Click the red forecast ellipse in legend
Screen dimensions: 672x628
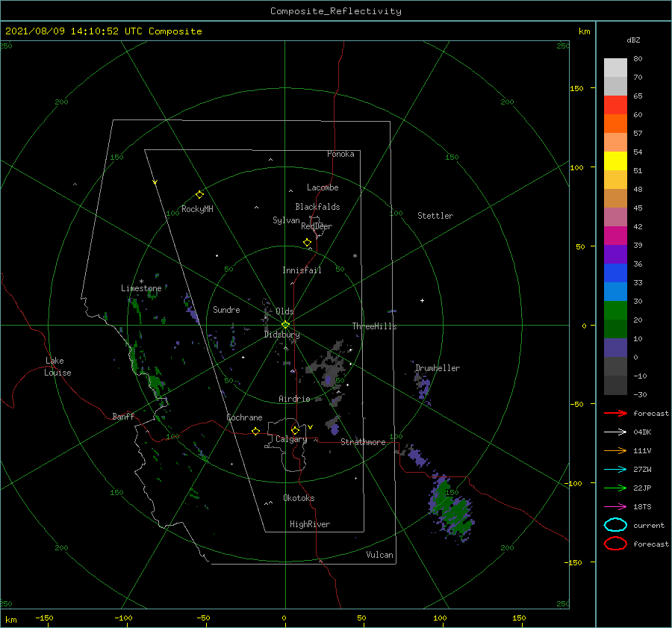(615, 544)
